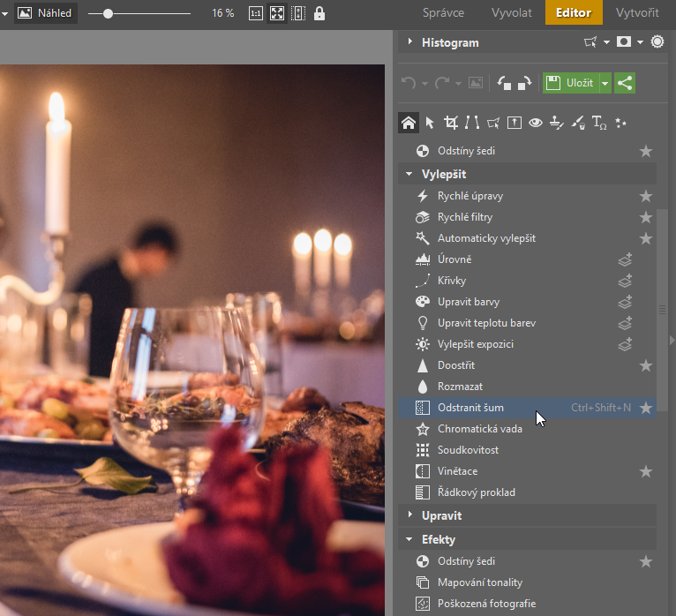Toggle favorite star for Odstranit šum
This screenshot has width=676, height=616.
(x=646, y=408)
